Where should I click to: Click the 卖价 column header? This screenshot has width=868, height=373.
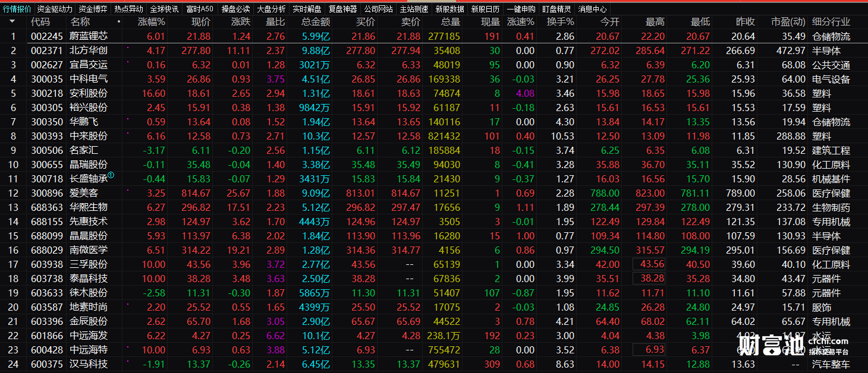[411, 22]
